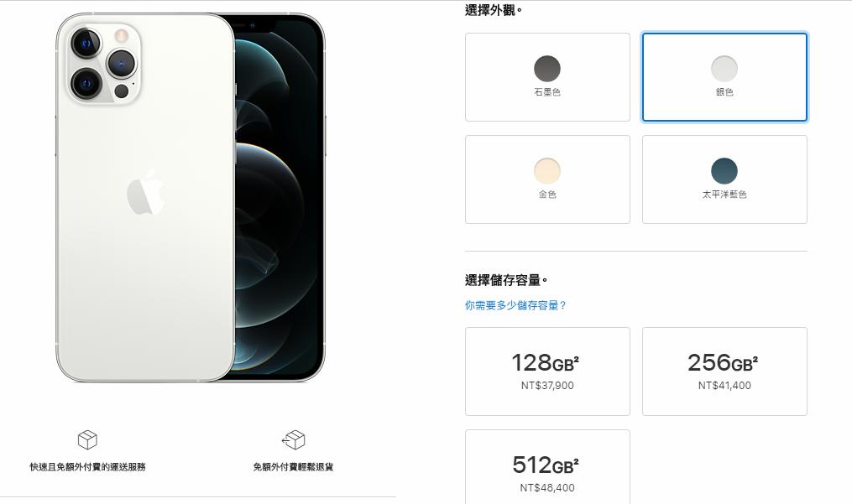Select the 石墨色 finish option card
Screen dimensions: 852x504
coord(547,77)
